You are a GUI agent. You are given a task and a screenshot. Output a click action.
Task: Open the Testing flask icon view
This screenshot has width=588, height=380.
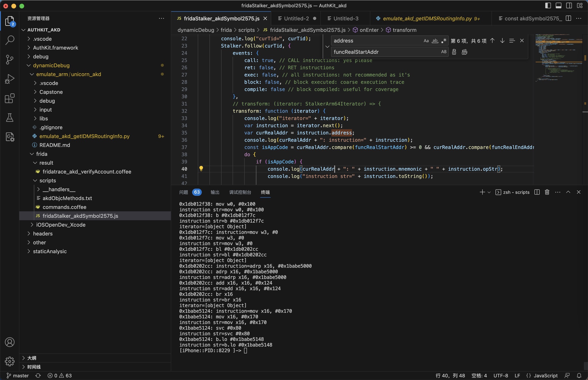click(9, 117)
